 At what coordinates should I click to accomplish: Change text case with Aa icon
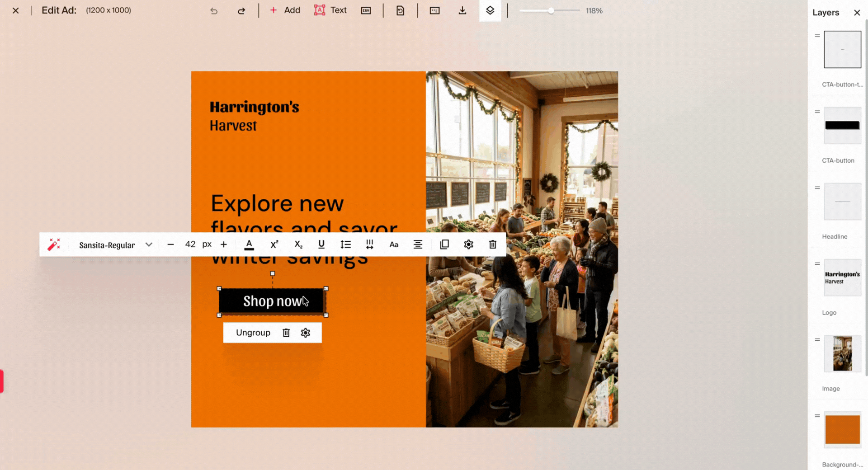coord(394,244)
